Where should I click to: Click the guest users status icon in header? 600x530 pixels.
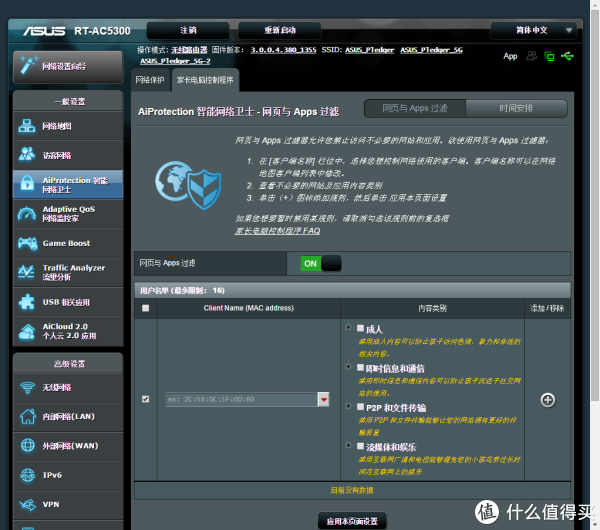[531, 56]
